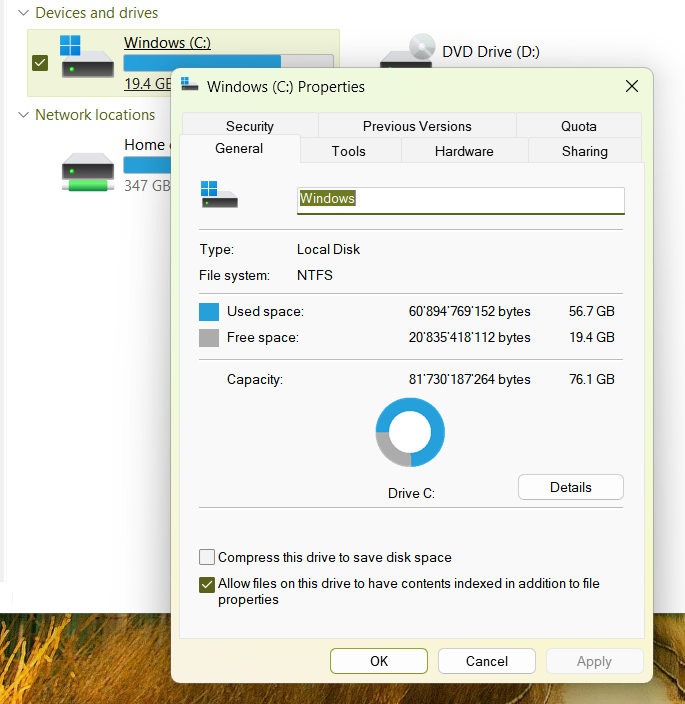The width and height of the screenshot is (685, 704).
Task: Collapse the Devices and drives group
Action: pos(24,13)
